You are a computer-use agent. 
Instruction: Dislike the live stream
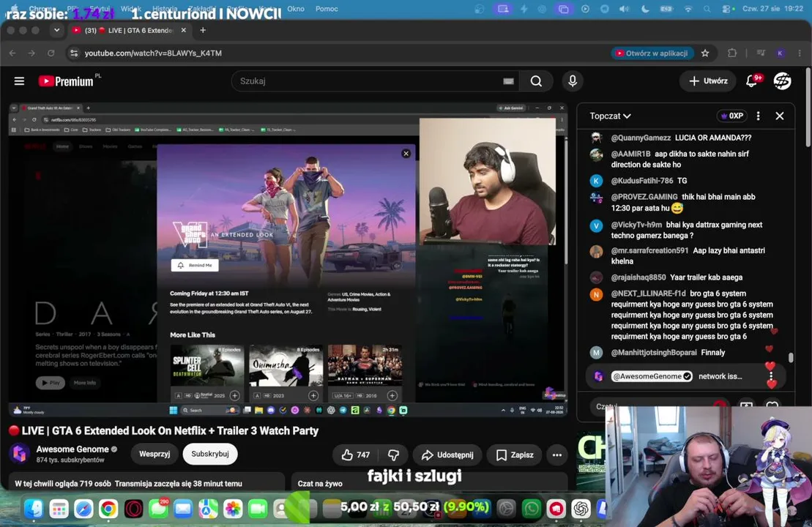[394, 455]
